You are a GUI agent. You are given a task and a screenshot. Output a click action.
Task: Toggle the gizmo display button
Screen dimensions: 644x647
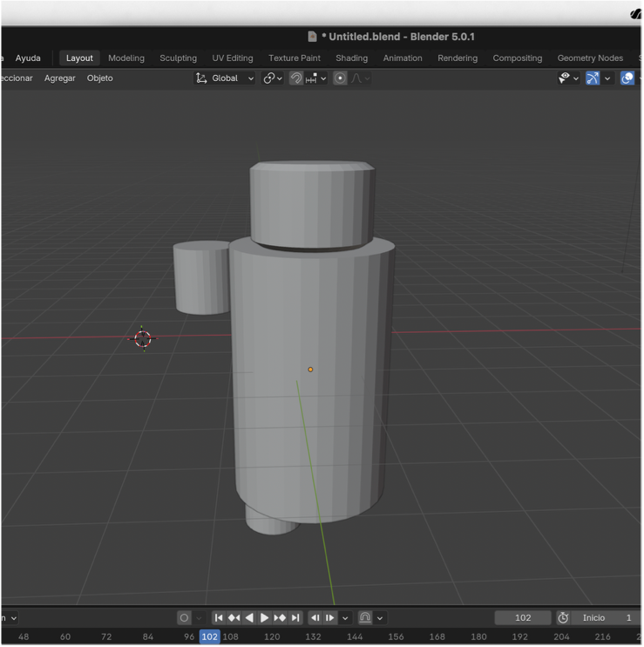point(593,78)
